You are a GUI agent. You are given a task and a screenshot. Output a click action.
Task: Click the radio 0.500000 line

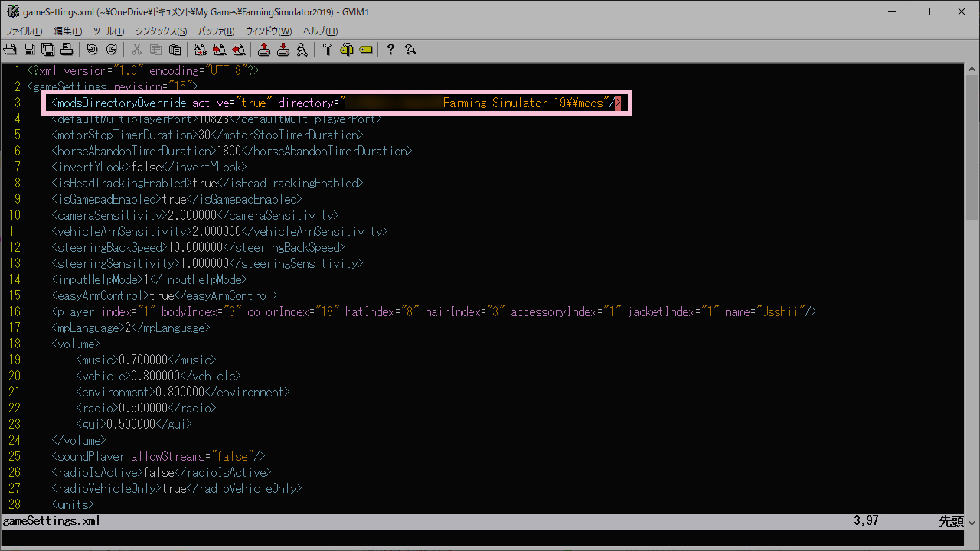click(x=146, y=408)
